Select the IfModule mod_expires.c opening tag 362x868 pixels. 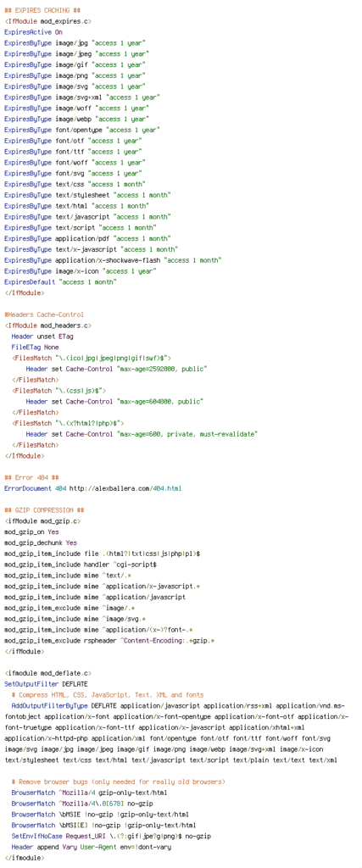coord(47,21)
